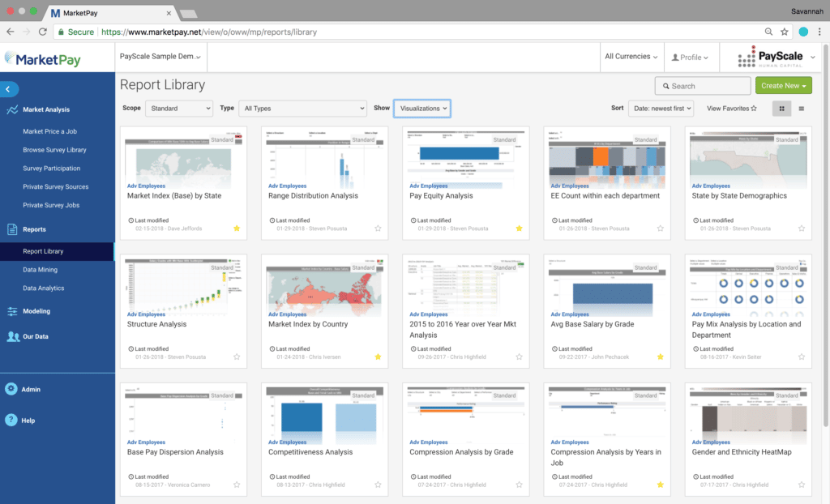Screen dimensions: 830x504
Task: Open Market Analysis section icon
Action: tap(12, 109)
